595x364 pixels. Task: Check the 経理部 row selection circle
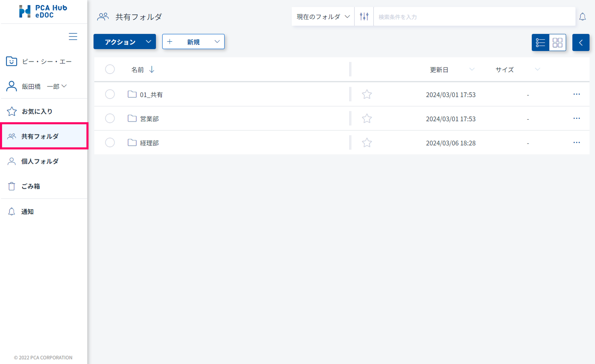pos(110,143)
